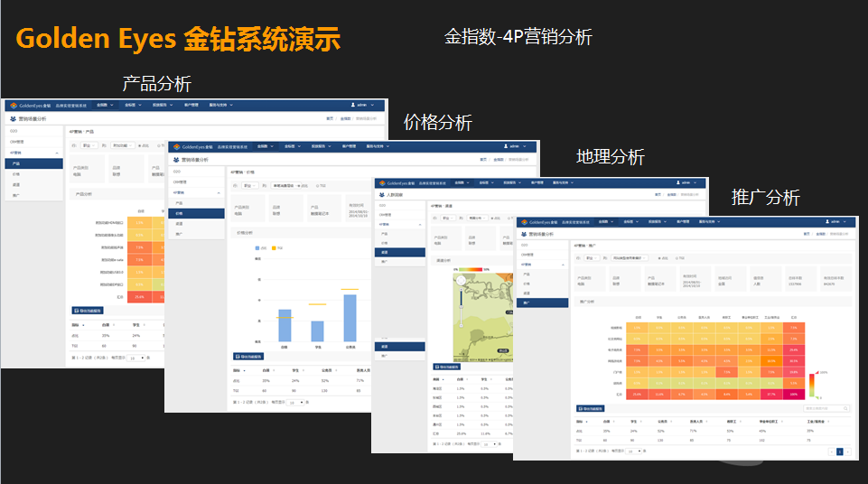Open 金指数 menu in 产品分析 window
868x484 pixels.
[x=105, y=105]
